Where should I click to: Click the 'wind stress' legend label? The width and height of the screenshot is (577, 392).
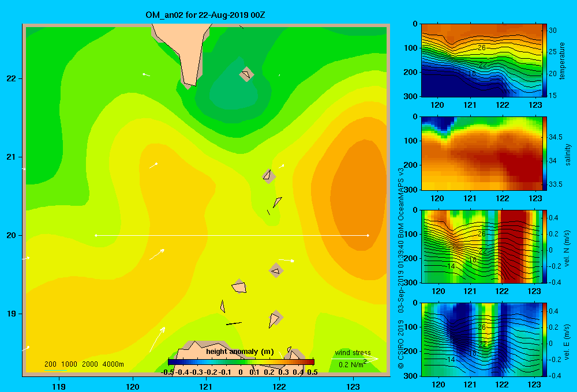point(353,353)
